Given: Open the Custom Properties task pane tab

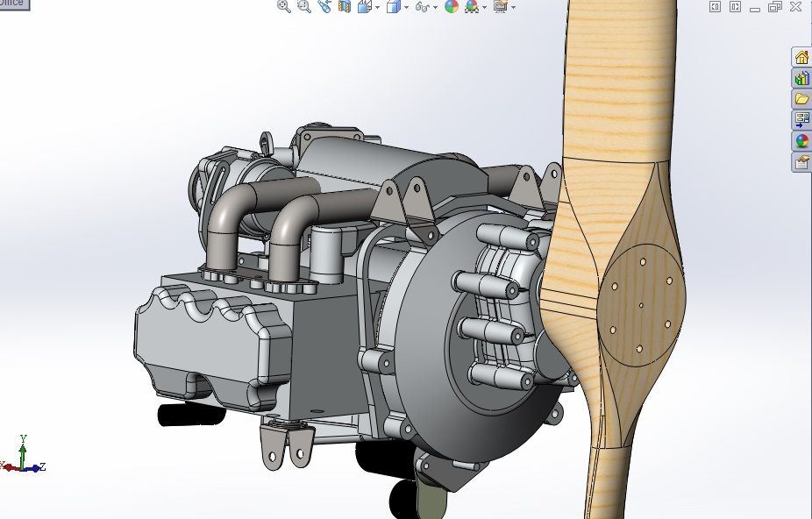Looking at the screenshot, I should click(801, 162).
